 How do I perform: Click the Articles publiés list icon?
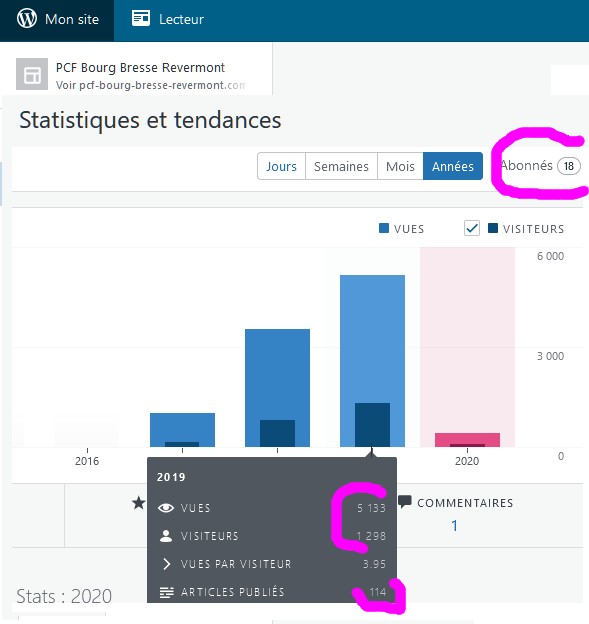(166, 592)
